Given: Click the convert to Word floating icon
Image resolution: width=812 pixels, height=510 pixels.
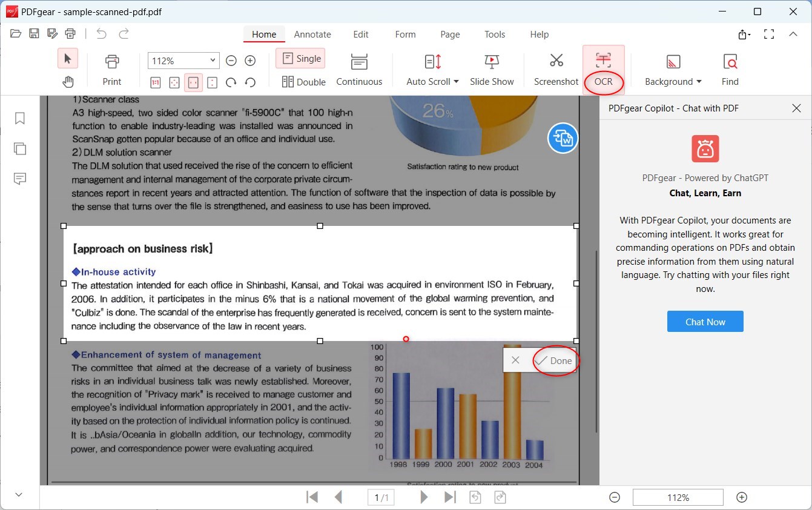Looking at the screenshot, I should [563, 139].
